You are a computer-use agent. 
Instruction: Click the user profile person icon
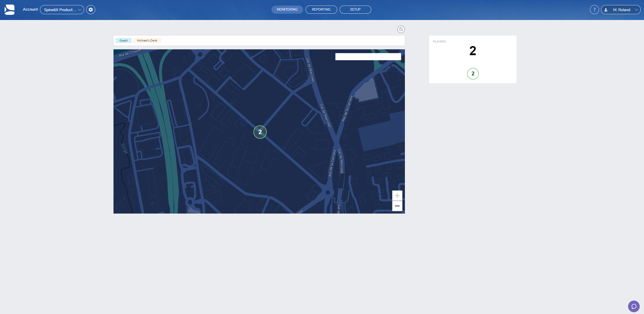(x=606, y=10)
